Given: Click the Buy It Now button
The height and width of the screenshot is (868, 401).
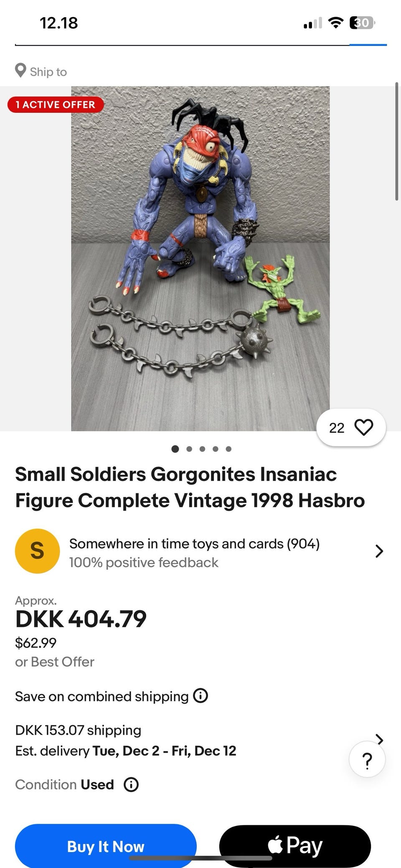Looking at the screenshot, I should (x=106, y=846).
